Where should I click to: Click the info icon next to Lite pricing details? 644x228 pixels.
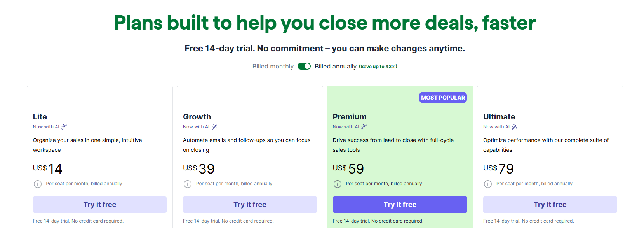coord(38,184)
